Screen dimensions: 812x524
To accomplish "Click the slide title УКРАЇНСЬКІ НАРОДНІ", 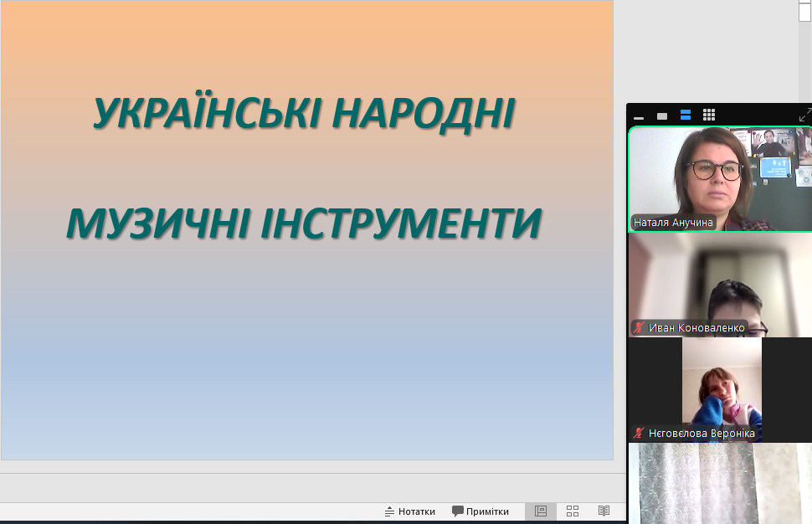I will [x=304, y=113].
